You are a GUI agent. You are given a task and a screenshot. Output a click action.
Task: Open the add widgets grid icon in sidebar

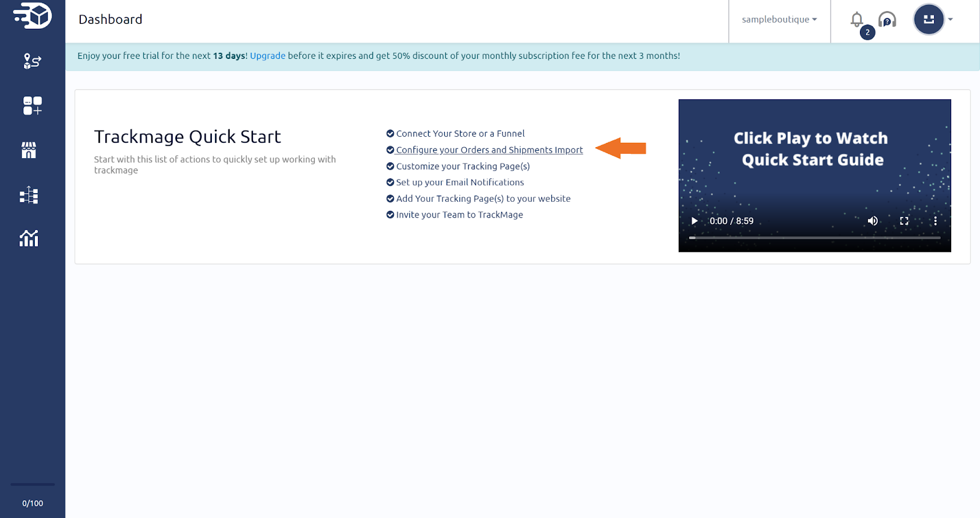pyautogui.click(x=32, y=105)
